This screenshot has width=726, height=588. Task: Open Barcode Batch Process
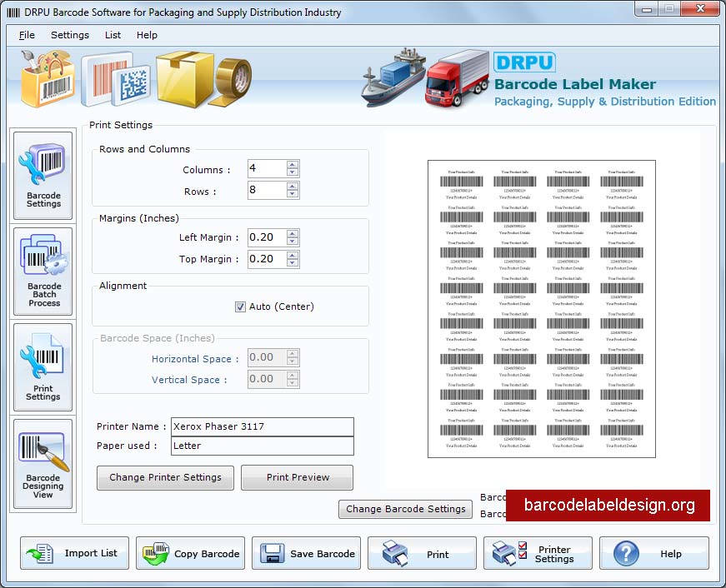click(43, 272)
